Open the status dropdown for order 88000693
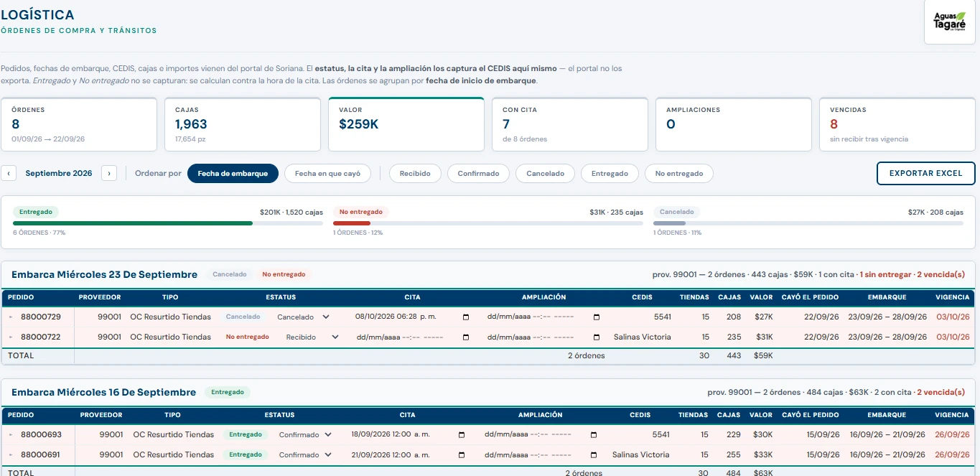 tap(306, 435)
